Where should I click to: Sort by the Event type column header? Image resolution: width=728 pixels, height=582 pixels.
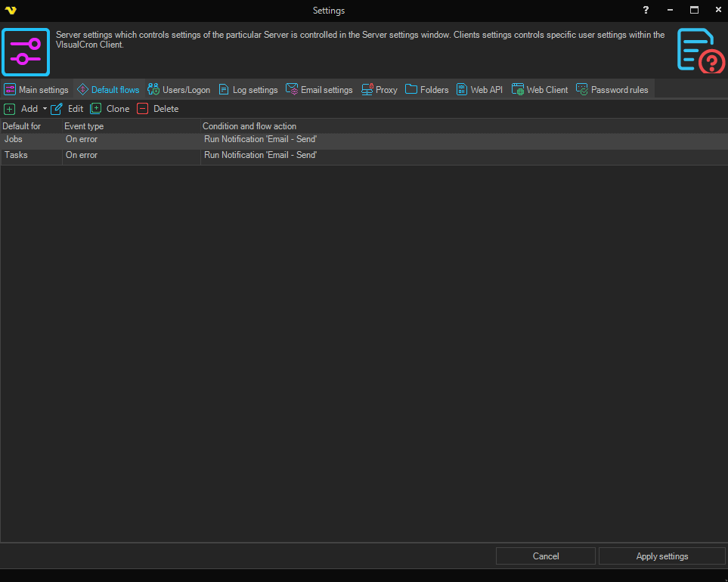click(x=130, y=126)
